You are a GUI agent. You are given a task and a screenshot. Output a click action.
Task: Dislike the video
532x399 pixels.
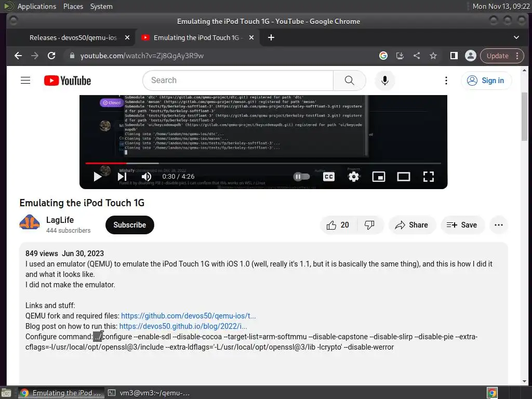369,225
